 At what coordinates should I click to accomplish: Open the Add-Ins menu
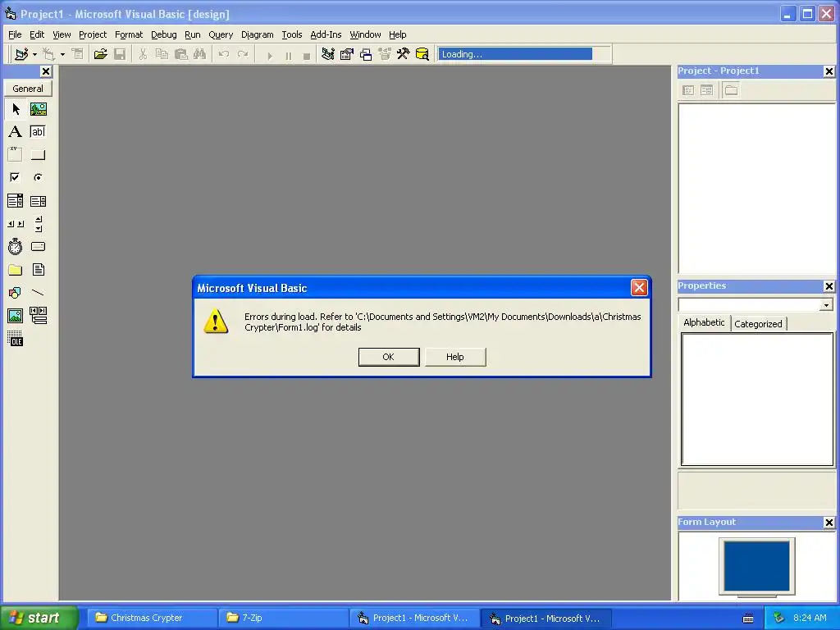tap(326, 34)
